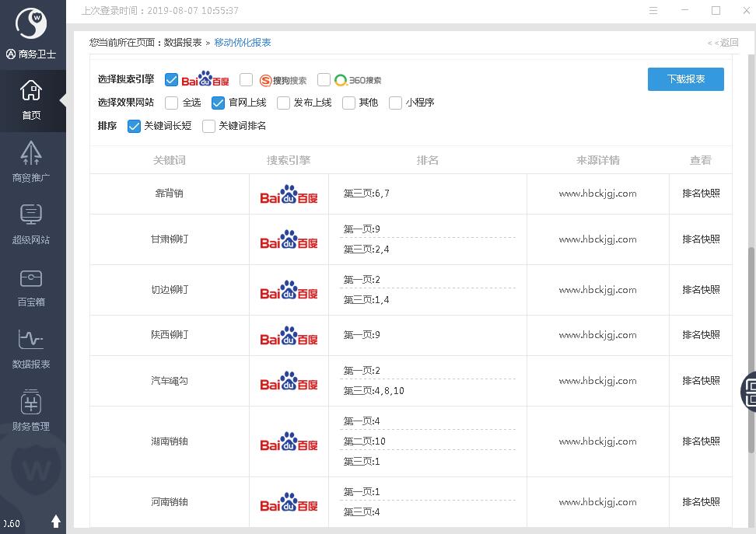Click the floating QR code icon
The height and width of the screenshot is (534, 756).
(750, 390)
